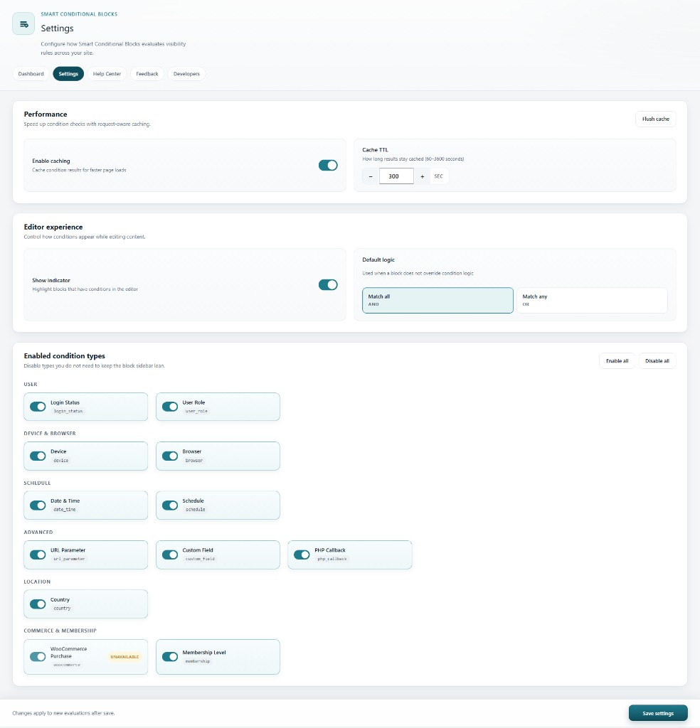
Task: Click the footer note about changes applying
Action: (x=63, y=713)
